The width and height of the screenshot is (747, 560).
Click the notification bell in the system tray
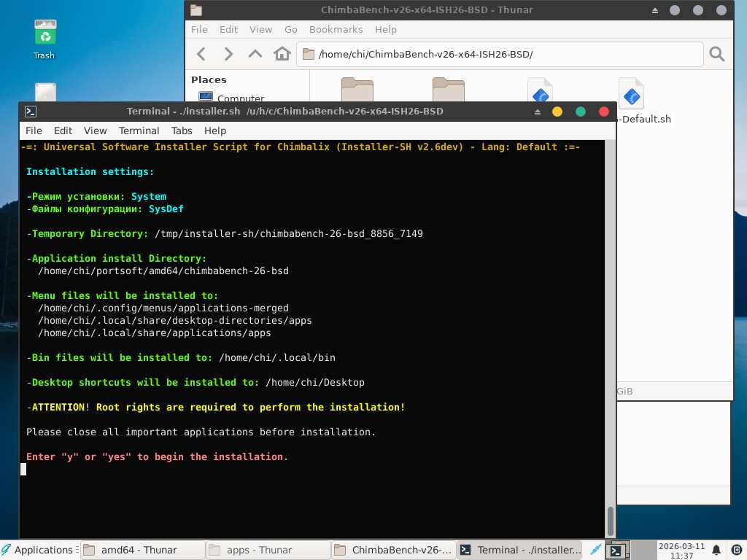(716, 550)
